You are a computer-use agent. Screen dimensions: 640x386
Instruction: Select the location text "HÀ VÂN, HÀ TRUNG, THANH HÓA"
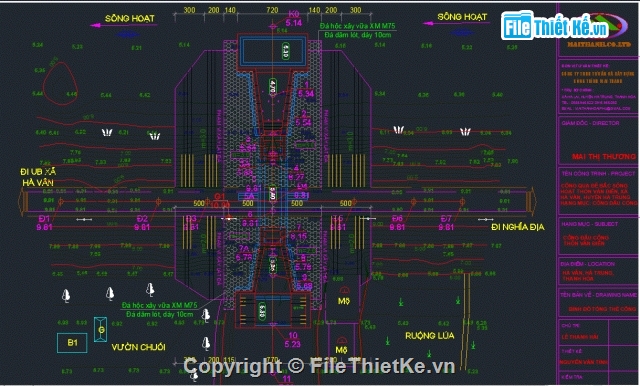(588, 275)
